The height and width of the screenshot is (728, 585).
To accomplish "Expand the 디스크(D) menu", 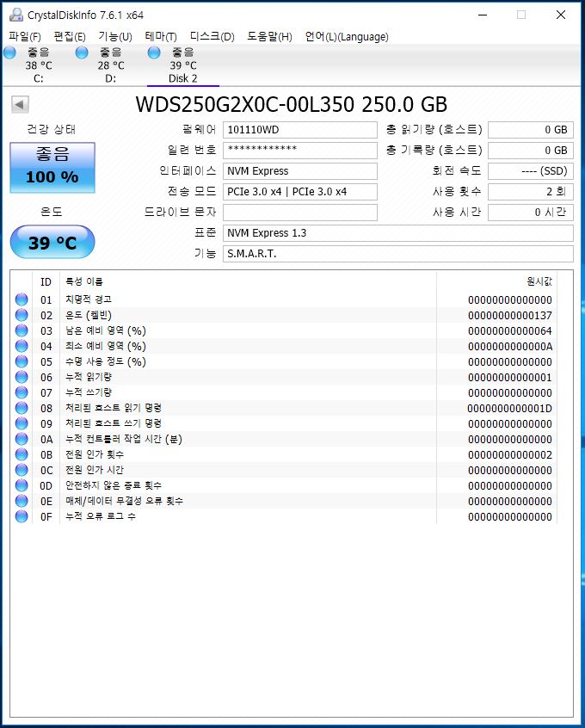I will pyautogui.click(x=212, y=36).
